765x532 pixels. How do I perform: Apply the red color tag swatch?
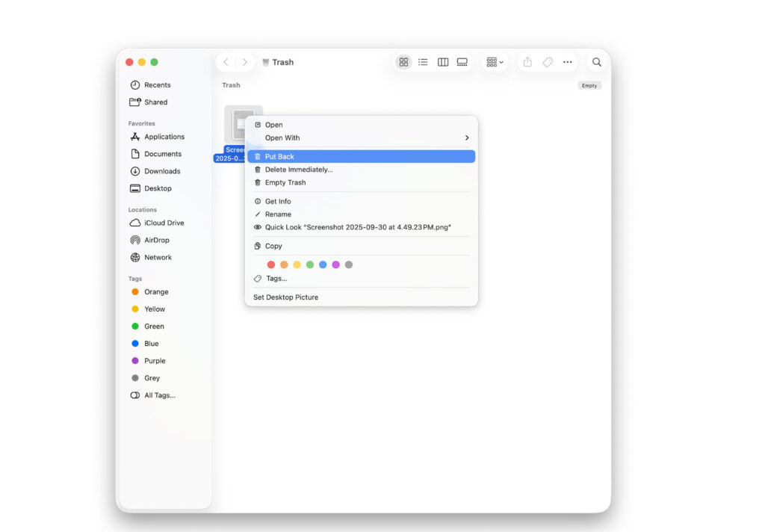tap(271, 265)
